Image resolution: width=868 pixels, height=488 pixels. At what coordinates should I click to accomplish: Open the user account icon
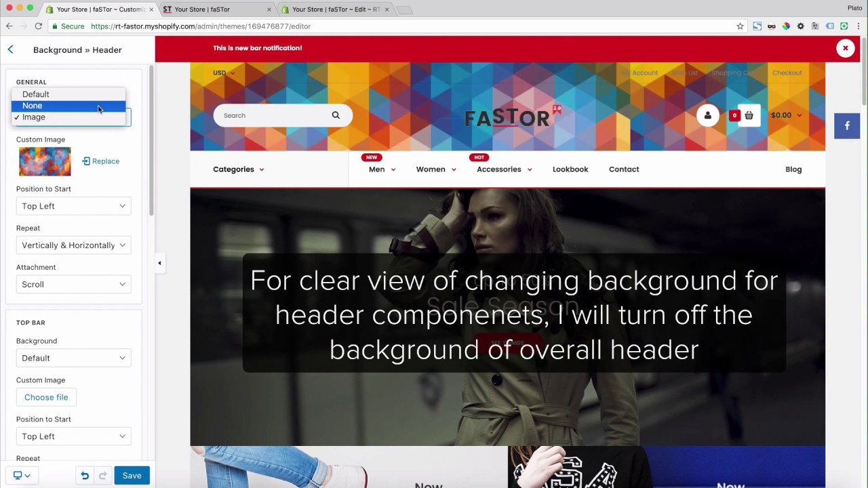[x=707, y=115]
